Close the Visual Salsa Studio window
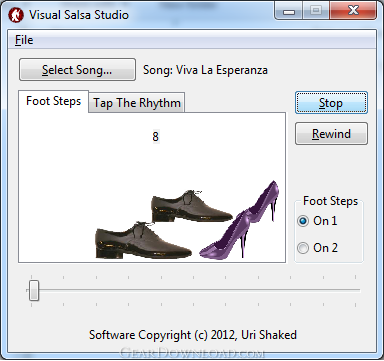 point(353,11)
